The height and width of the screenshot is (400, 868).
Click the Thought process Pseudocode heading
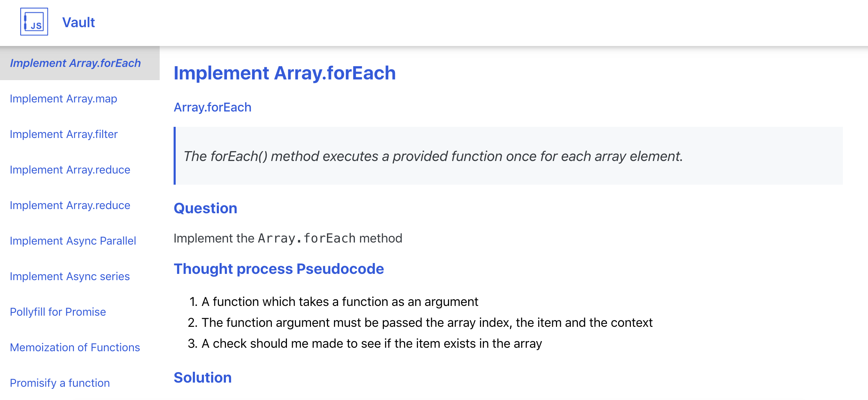[279, 269]
